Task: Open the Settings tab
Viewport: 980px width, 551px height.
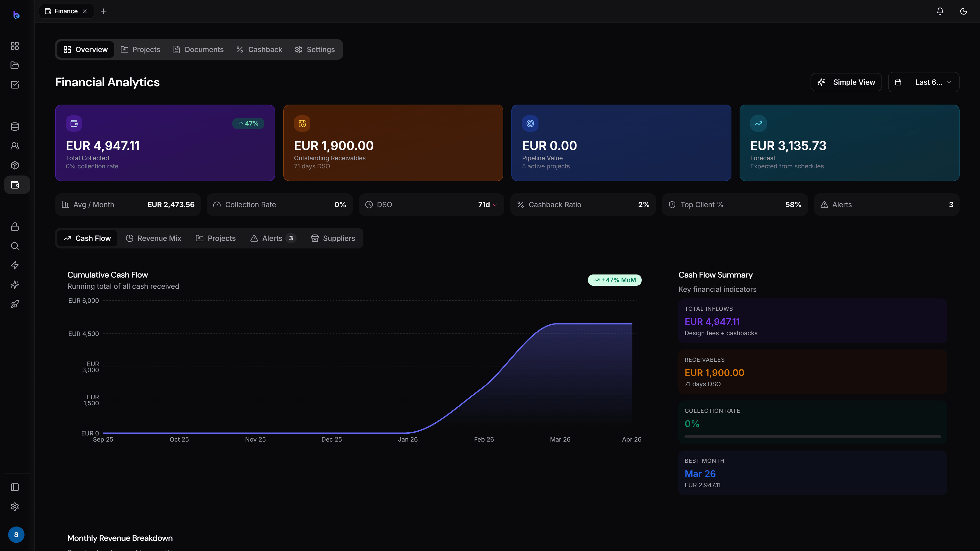Action: coord(315,49)
